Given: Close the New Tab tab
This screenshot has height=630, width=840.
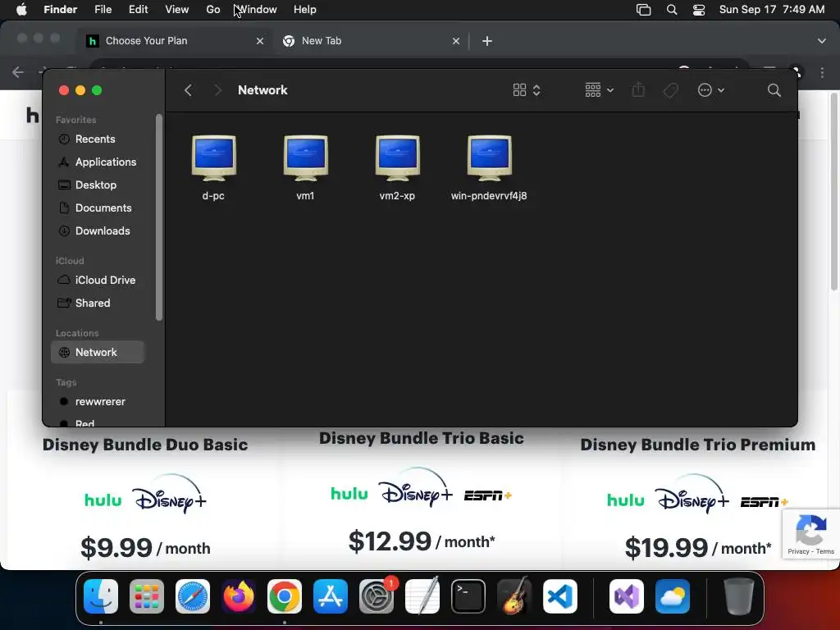Looking at the screenshot, I should pyautogui.click(x=456, y=41).
